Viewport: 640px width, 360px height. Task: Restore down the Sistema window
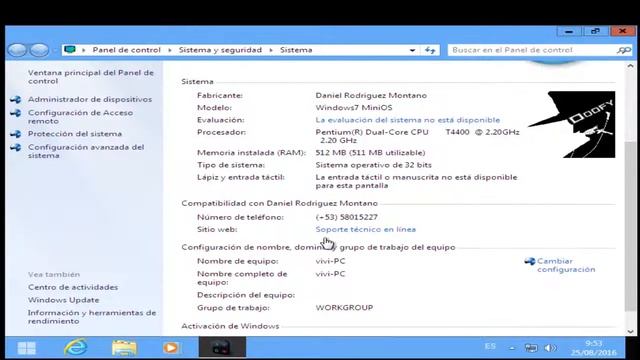(x=595, y=31)
